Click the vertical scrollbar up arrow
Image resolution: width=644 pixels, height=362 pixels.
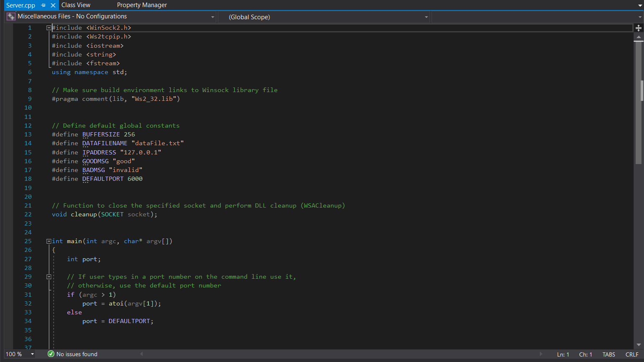pos(639,36)
